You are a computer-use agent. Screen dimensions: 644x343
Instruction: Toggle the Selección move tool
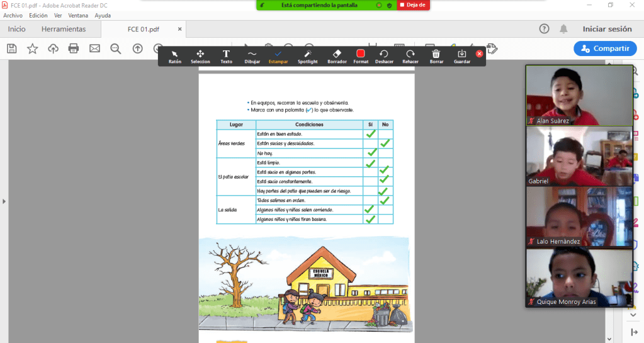(200, 56)
